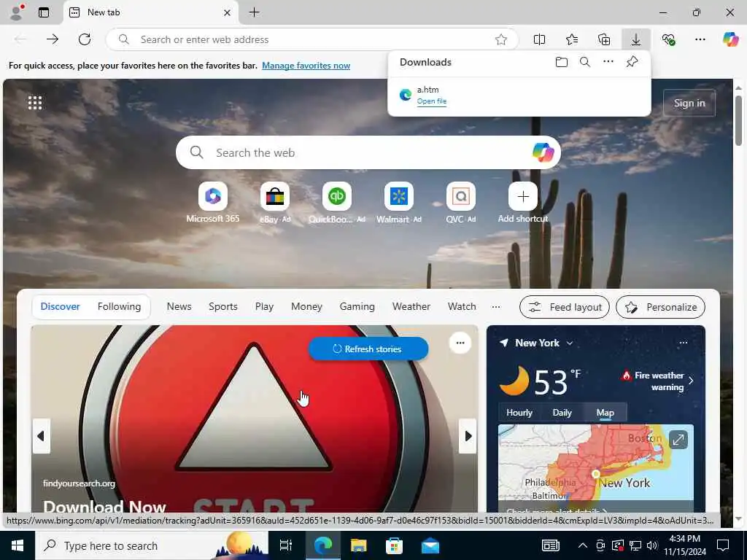Expand the weather map fullscreen icon
747x560 pixels.
pos(678,439)
